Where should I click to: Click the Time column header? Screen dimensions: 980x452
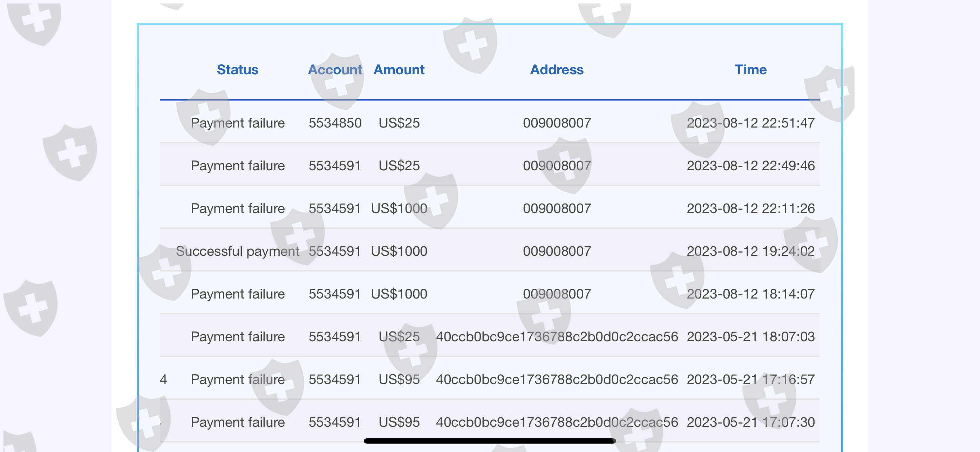[750, 70]
